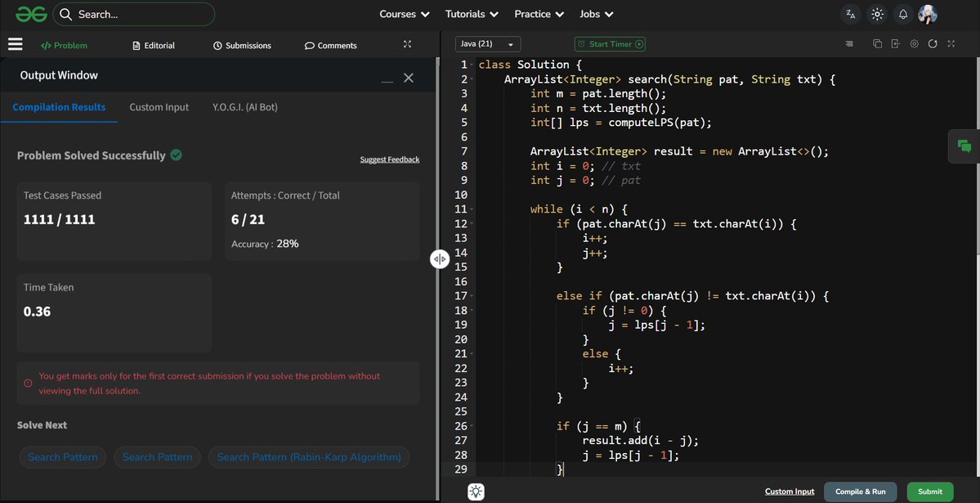Click the Submit button
This screenshot has width=980, height=503.
(930, 492)
